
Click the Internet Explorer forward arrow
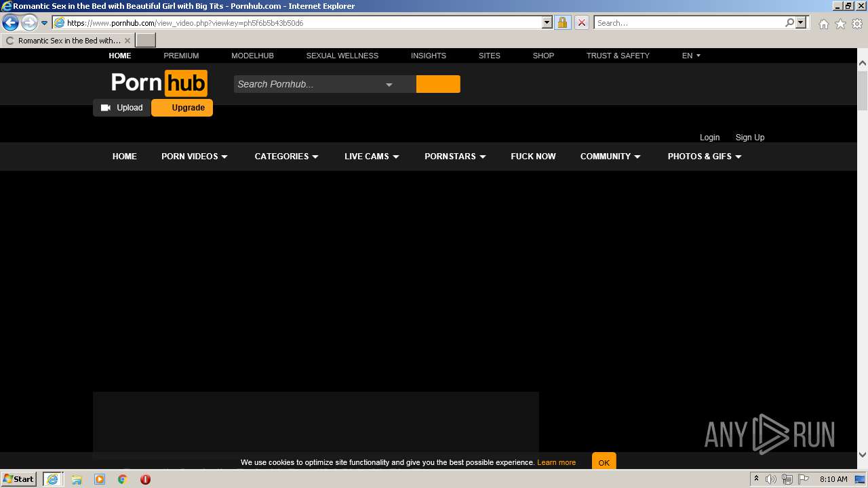coord(28,23)
